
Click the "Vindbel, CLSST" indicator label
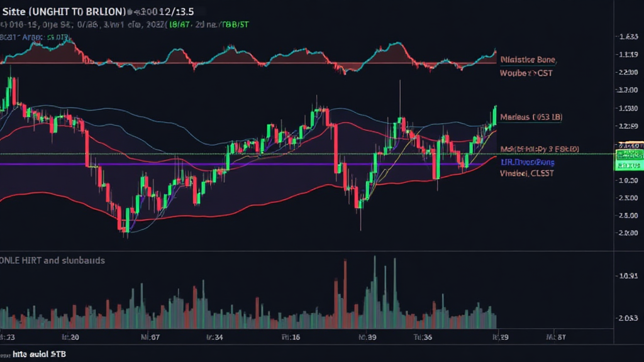tap(526, 174)
